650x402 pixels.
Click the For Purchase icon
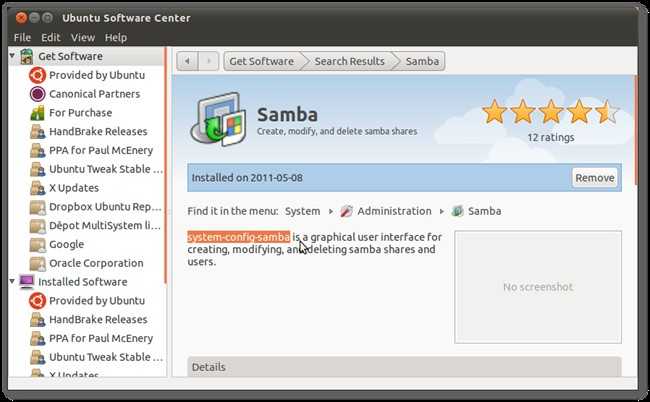(x=37, y=113)
